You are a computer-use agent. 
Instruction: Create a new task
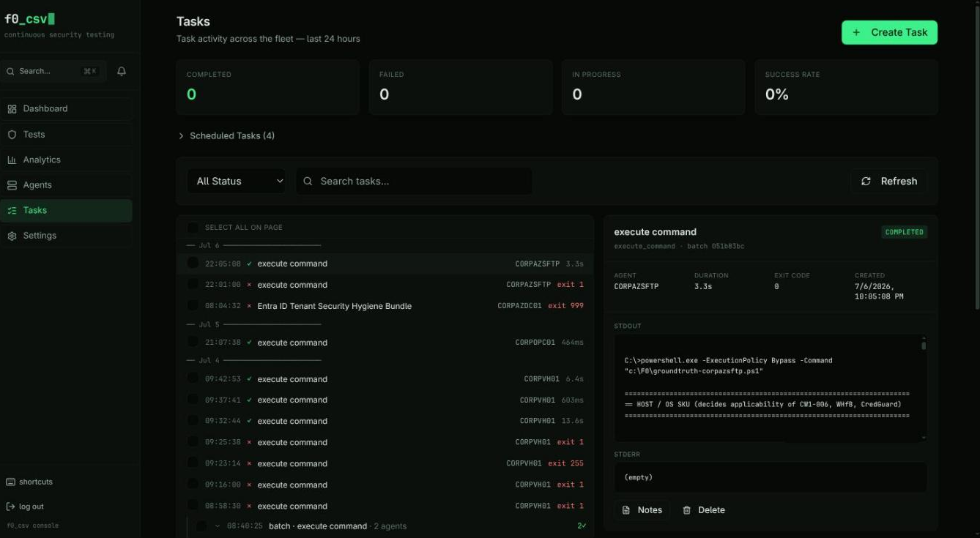pyautogui.click(x=889, y=32)
